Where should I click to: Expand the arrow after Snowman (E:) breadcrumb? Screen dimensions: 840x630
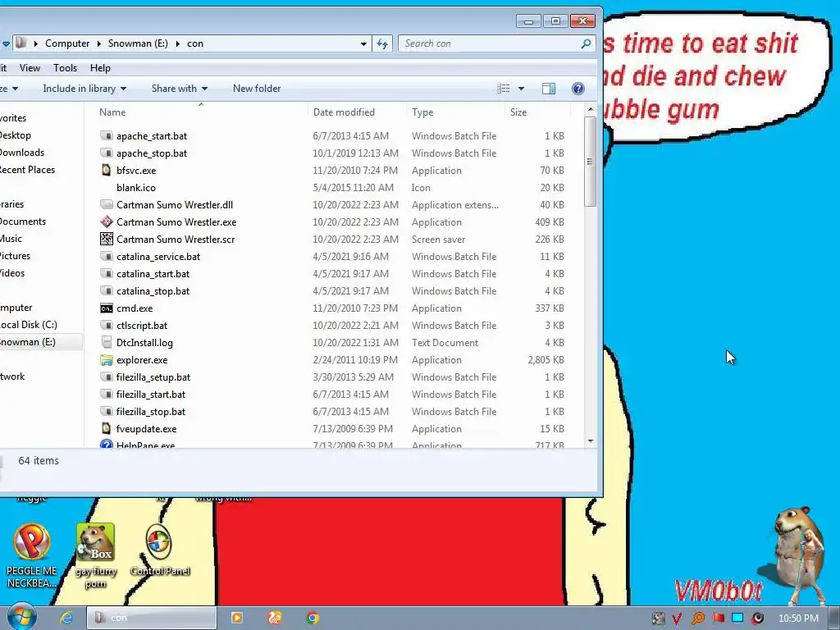pos(177,43)
